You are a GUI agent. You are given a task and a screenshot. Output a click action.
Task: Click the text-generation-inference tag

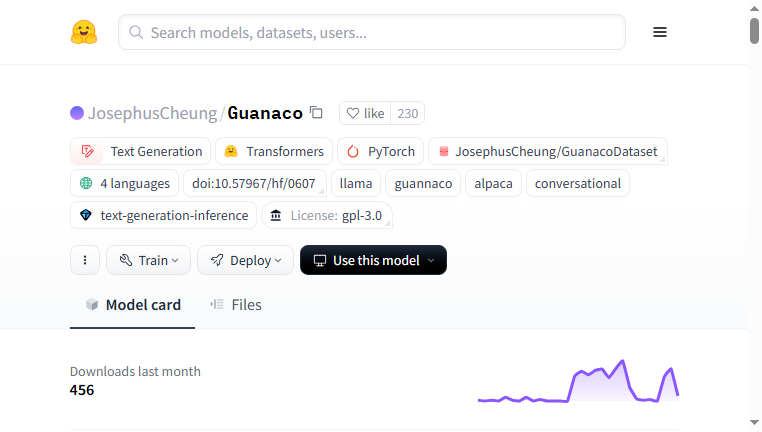163,215
